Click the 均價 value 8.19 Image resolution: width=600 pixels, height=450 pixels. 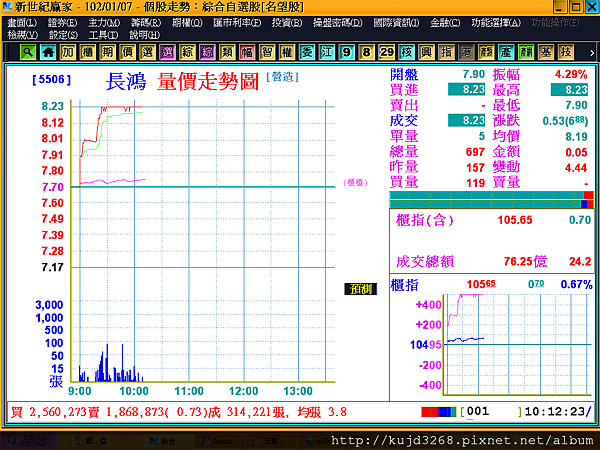click(576, 137)
